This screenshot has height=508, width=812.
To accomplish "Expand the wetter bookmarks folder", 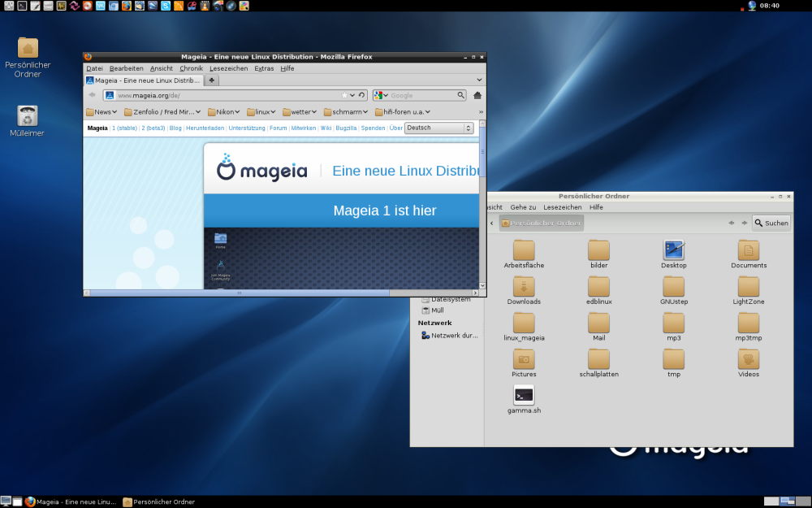I will [x=300, y=112].
